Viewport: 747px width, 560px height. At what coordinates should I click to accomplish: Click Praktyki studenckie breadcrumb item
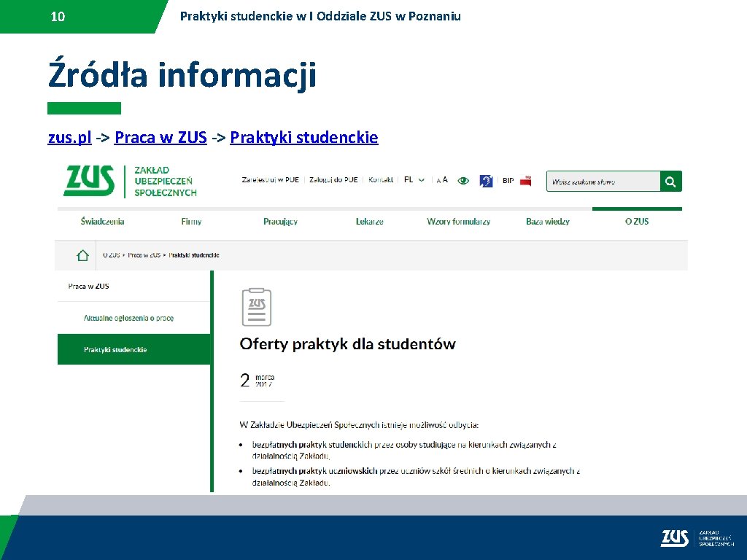[x=194, y=255]
